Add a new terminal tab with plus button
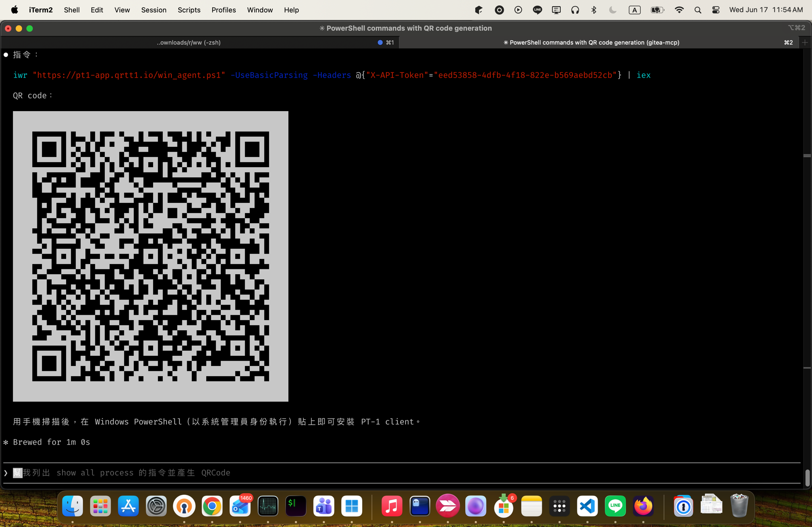This screenshot has height=527, width=812. pos(805,42)
